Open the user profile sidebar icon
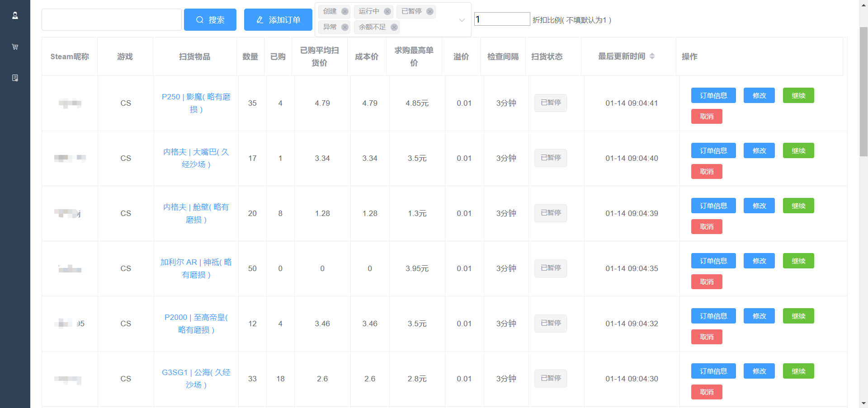Screen dimensions: 868x408 15,15
